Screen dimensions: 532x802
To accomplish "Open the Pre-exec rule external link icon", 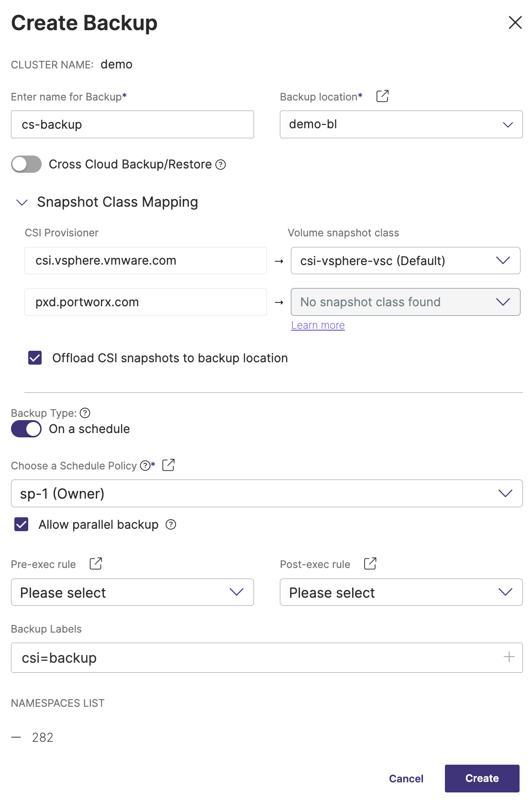I will 96,564.
